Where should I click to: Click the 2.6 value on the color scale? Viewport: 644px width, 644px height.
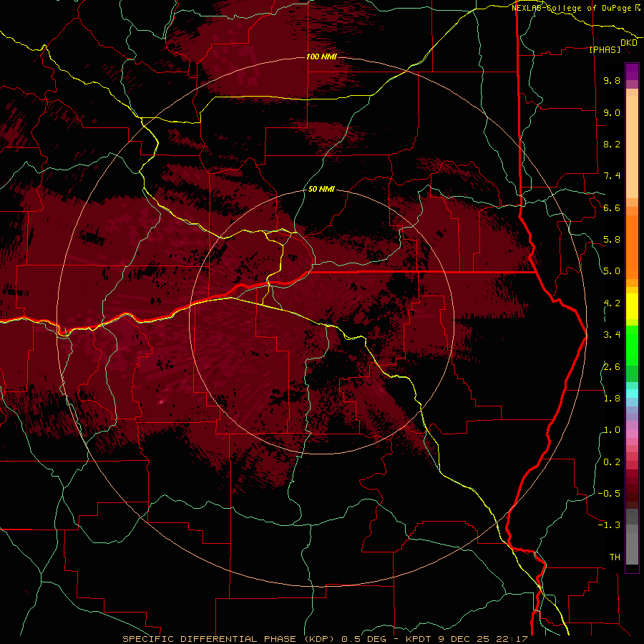pyautogui.click(x=612, y=366)
